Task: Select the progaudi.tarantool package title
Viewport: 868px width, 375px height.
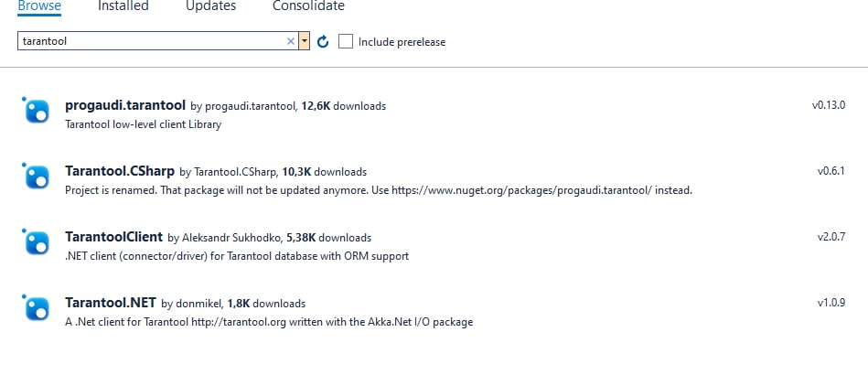Action: pos(125,105)
